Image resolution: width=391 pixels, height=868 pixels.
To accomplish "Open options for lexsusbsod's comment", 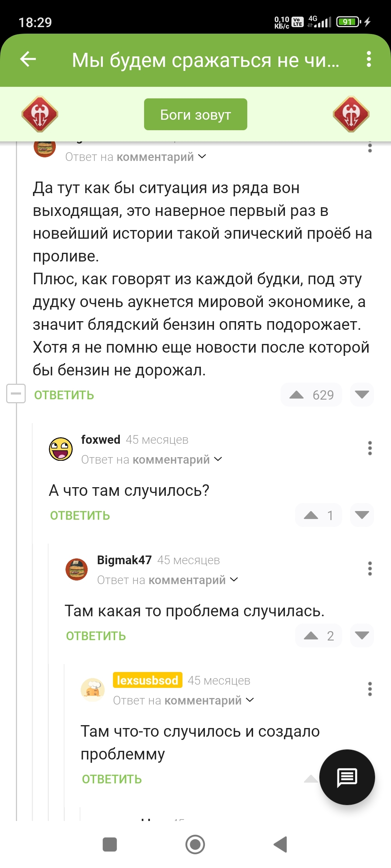I will [370, 689].
